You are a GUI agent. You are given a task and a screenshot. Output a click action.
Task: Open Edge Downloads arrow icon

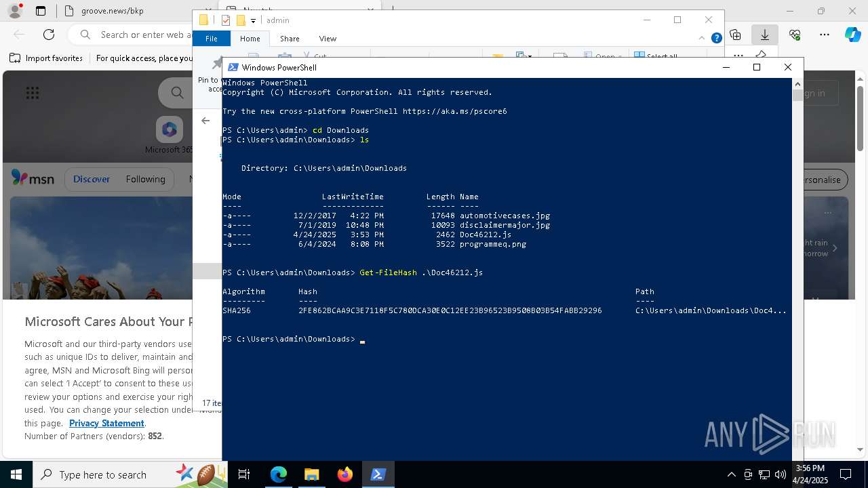(x=765, y=35)
